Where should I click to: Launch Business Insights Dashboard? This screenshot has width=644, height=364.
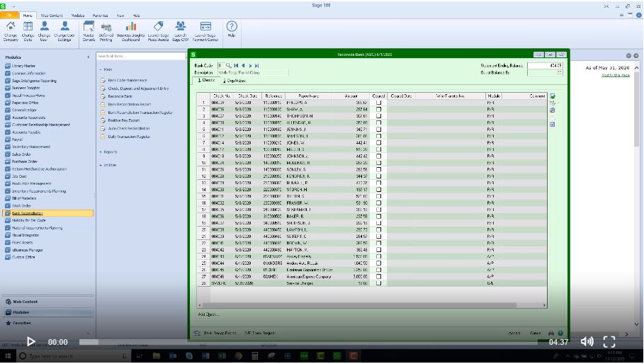[x=130, y=31]
